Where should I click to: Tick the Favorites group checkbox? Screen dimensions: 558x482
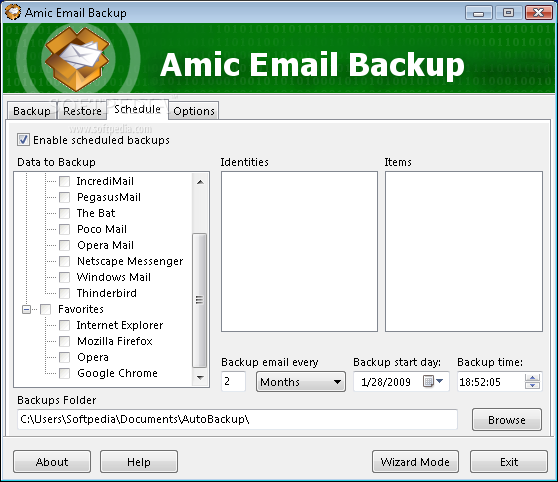(x=46, y=309)
